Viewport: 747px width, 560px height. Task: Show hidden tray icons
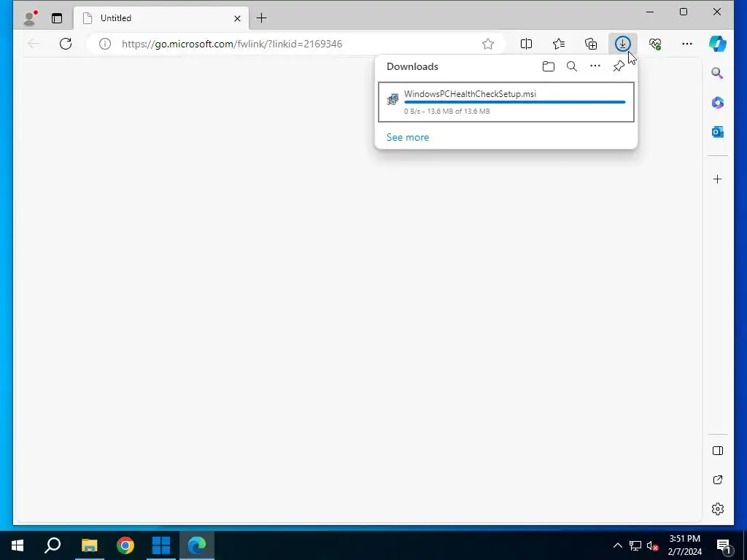(617, 545)
